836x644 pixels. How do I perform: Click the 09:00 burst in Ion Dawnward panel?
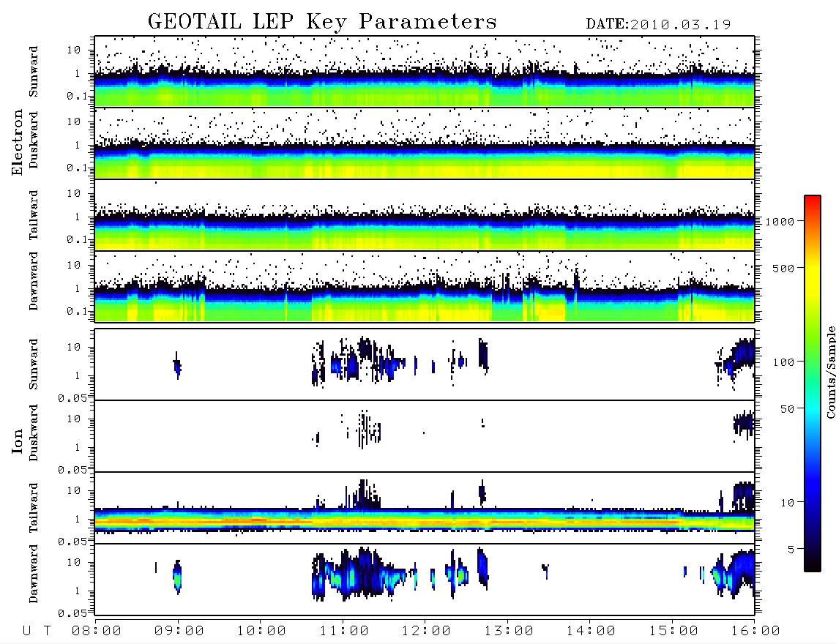(x=178, y=576)
